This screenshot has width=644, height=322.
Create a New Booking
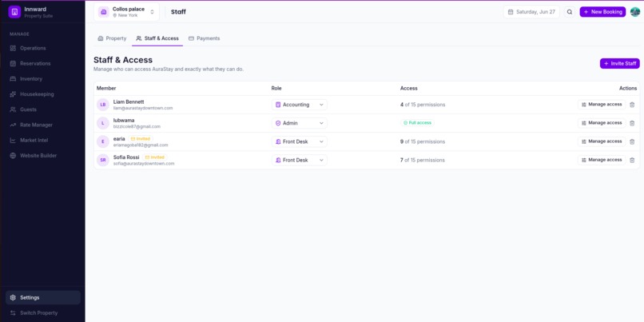(602, 12)
